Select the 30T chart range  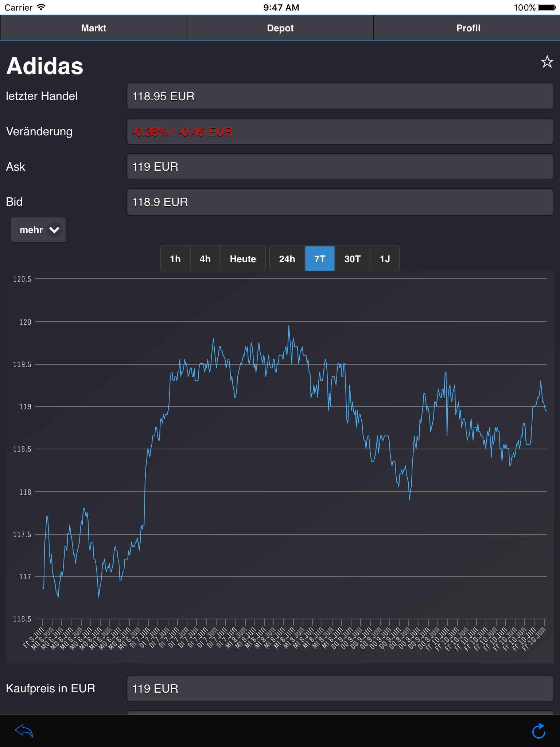coord(352,259)
